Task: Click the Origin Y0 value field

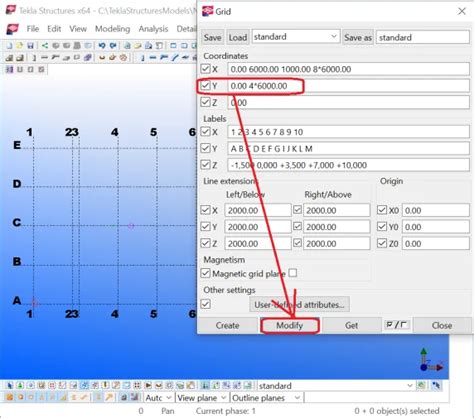Action: 436,227
